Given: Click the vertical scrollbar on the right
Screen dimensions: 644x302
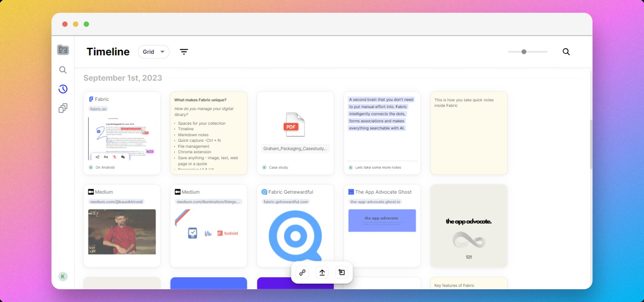Looking at the screenshot, I should coord(591,144).
